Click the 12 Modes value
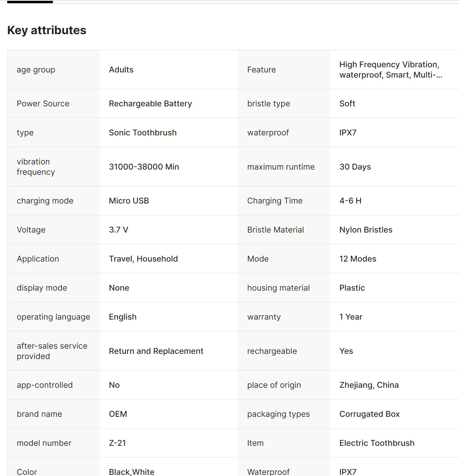 (357, 259)
